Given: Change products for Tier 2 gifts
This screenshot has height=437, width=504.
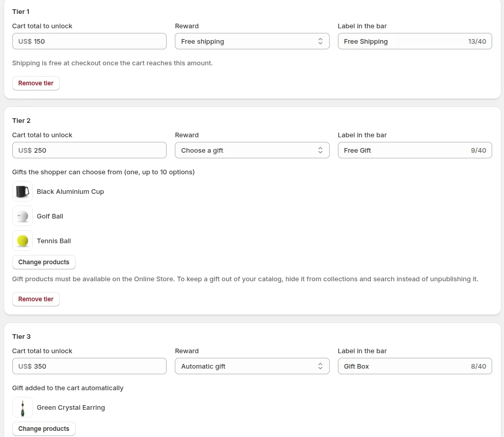Looking at the screenshot, I should (44, 262).
